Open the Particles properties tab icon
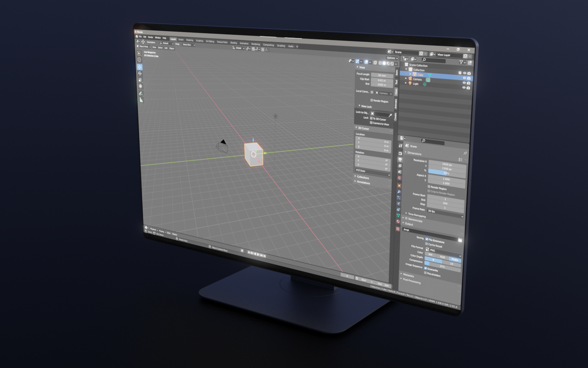Image resolution: width=588 pixels, height=368 pixels. coord(399,197)
